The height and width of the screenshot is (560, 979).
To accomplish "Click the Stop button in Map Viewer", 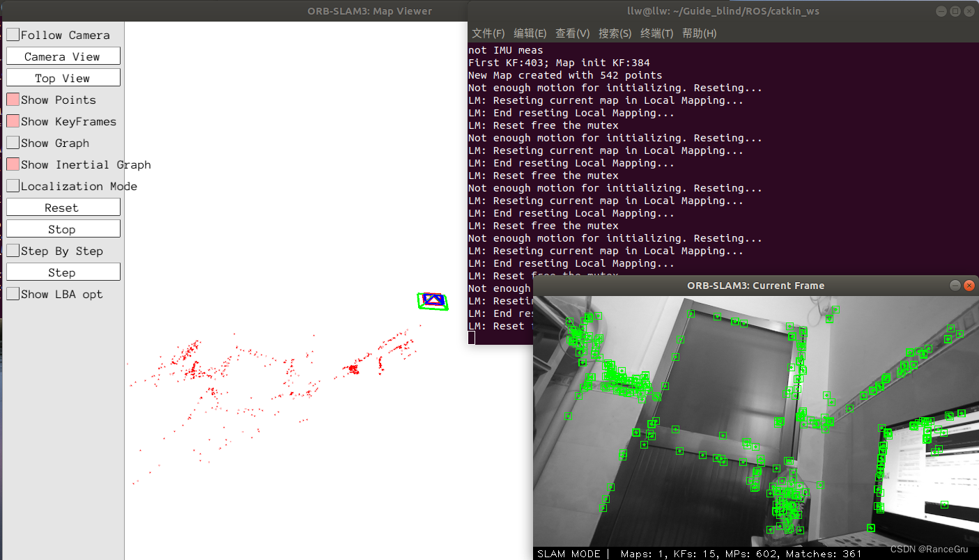I will [x=63, y=229].
